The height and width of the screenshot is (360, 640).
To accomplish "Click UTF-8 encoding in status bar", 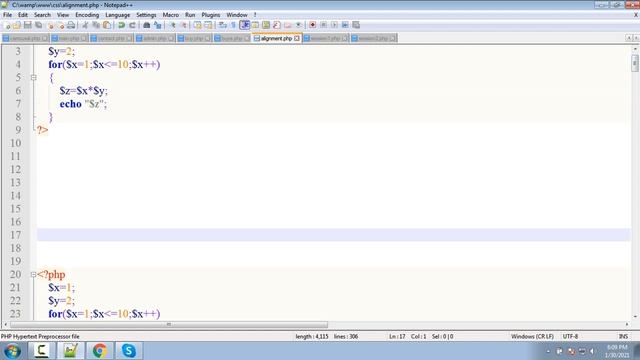I will [570, 336].
